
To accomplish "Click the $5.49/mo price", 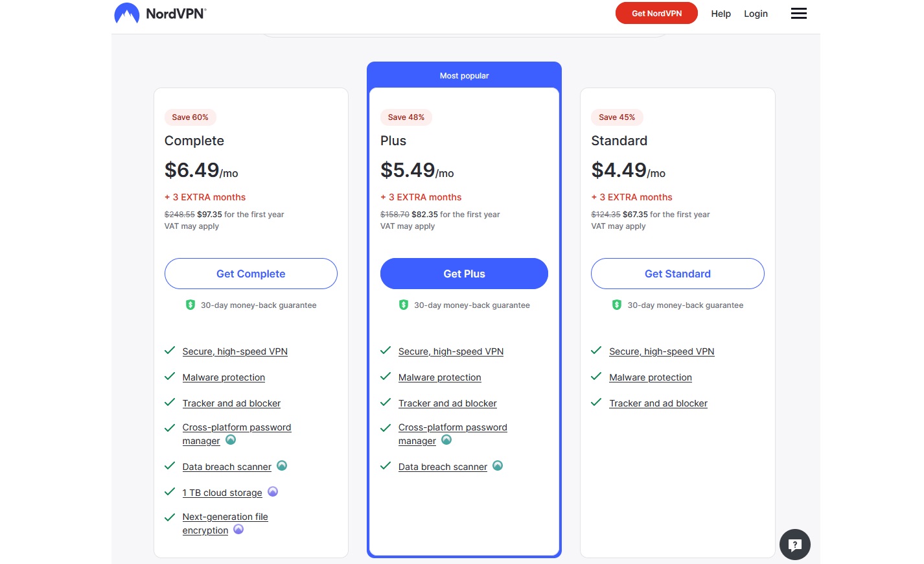I will (417, 170).
